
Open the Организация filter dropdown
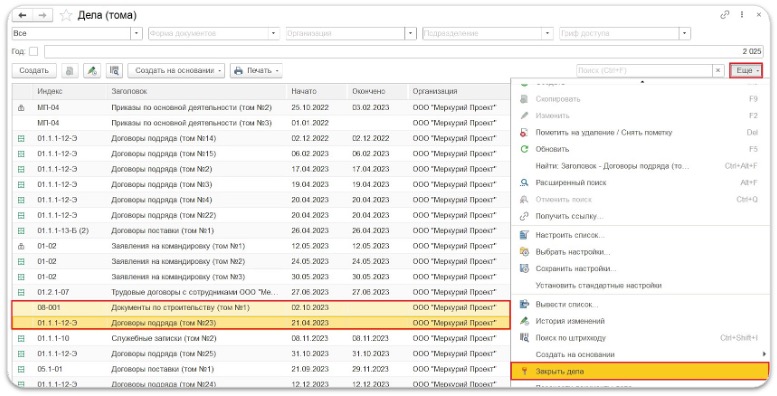click(x=410, y=34)
